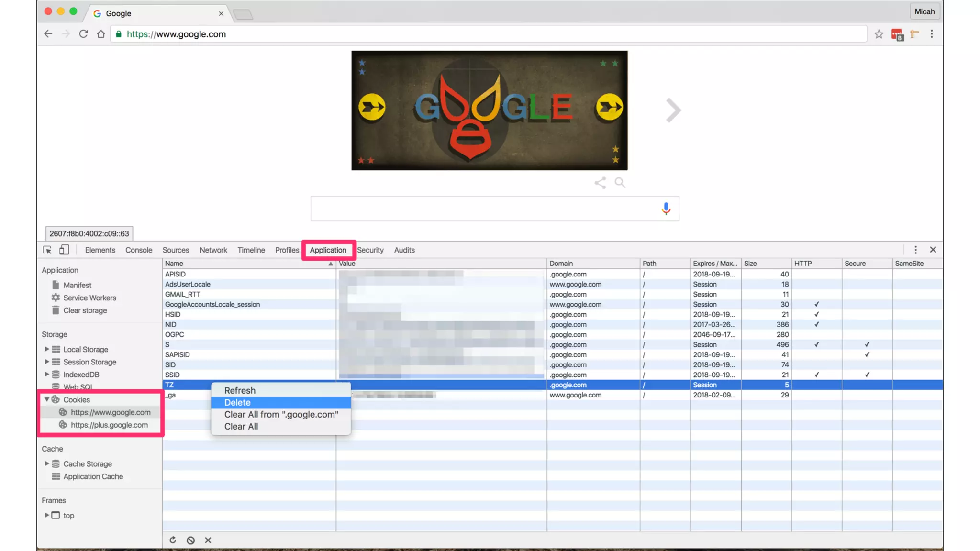Collapse the Cookies tree node

[47, 399]
